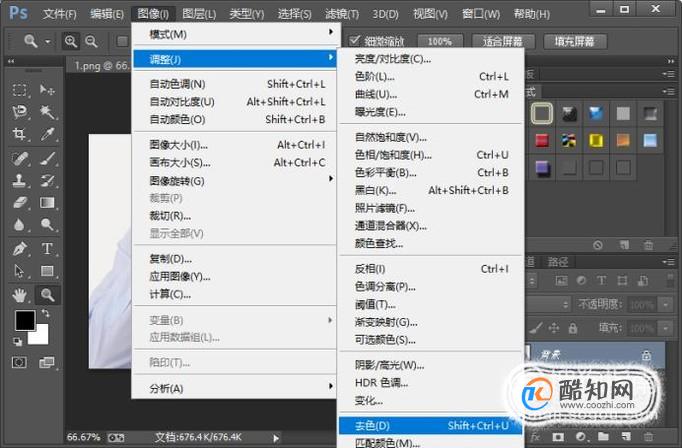Choose 去色(D) from adjustments submenu
The width and height of the screenshot is (682, 448).
coord(431,425)
